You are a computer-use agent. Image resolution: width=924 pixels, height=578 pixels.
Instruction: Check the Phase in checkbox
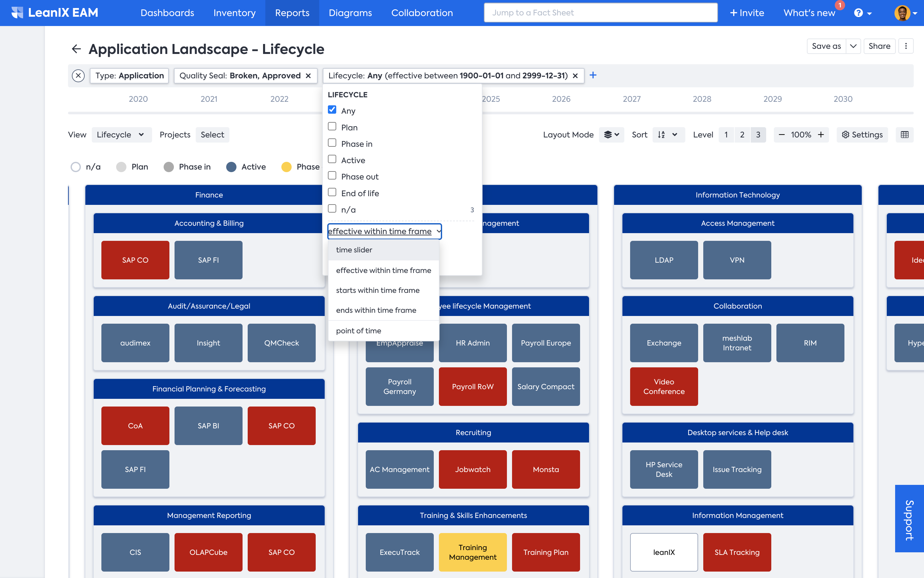[332, 143]
